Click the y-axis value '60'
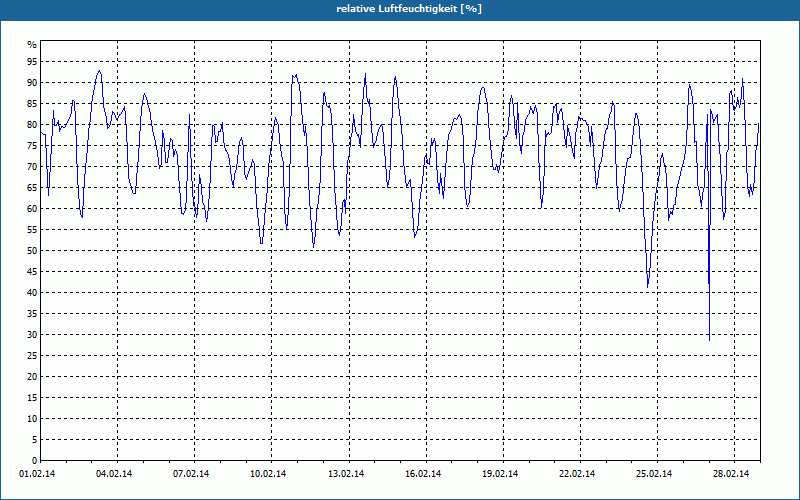The image size is (800, 500). coord(32,209)
